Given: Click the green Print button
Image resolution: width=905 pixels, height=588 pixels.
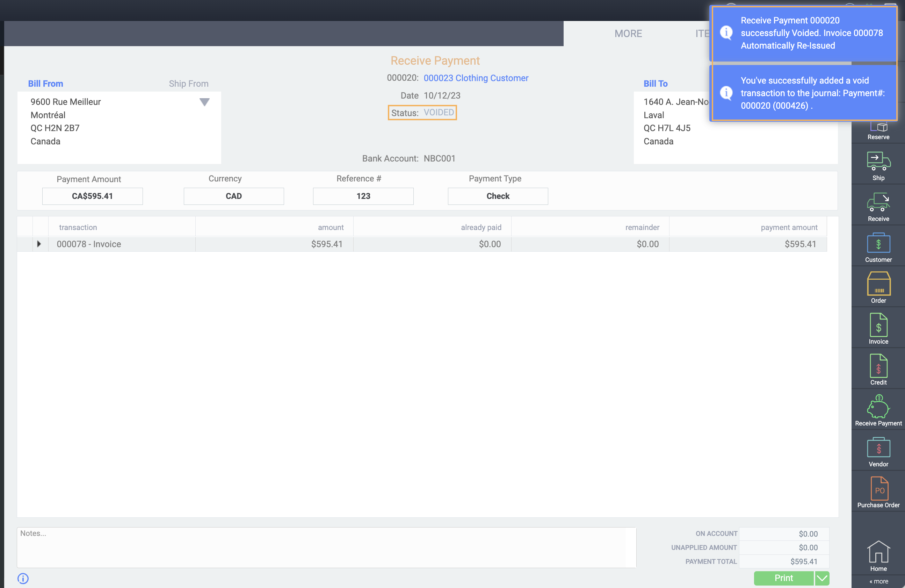Looking at the screenshot, I should tap(783, 578).
